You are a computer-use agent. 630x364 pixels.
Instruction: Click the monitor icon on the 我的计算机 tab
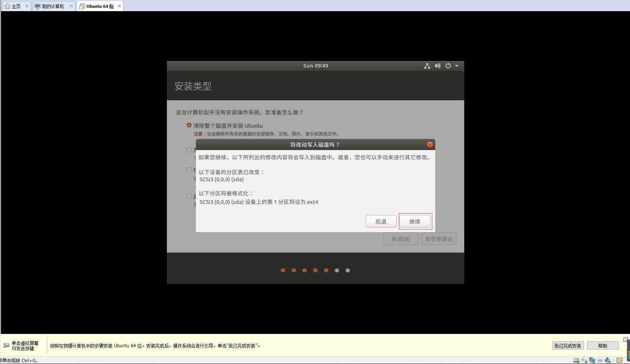click(x=38, y=6)
